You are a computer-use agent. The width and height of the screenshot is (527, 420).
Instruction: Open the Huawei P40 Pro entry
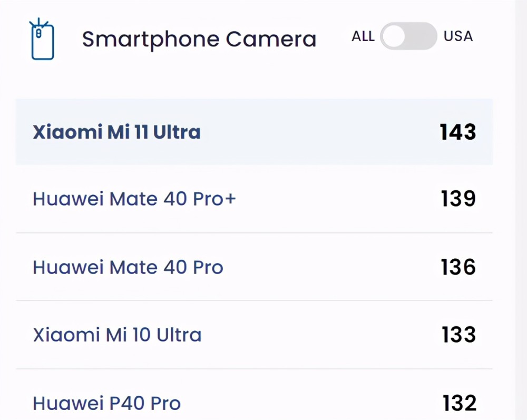(x=106, y=403)
